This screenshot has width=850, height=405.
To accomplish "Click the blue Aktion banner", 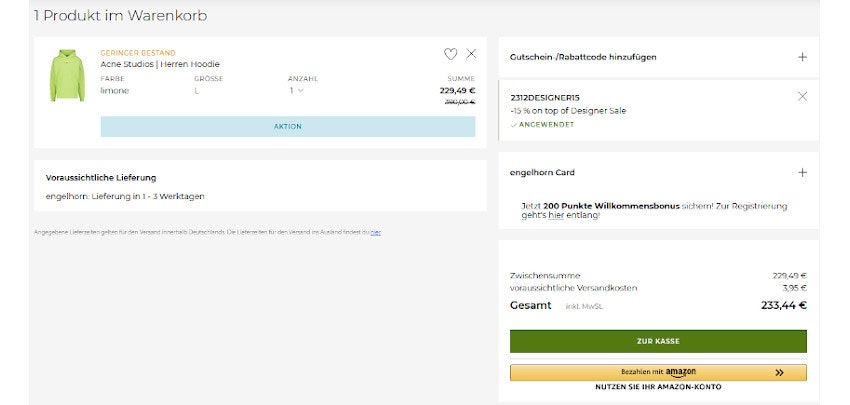I will tap(288, 126).
